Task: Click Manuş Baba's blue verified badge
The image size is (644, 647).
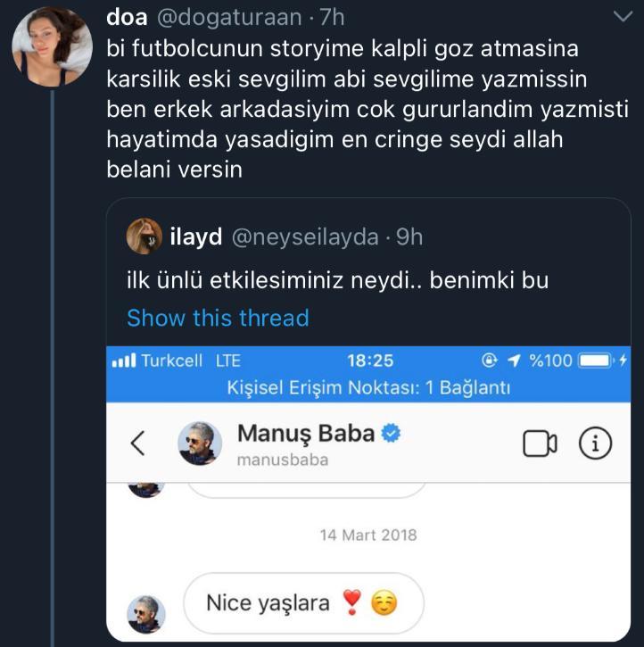Action: tap(391, 434)
